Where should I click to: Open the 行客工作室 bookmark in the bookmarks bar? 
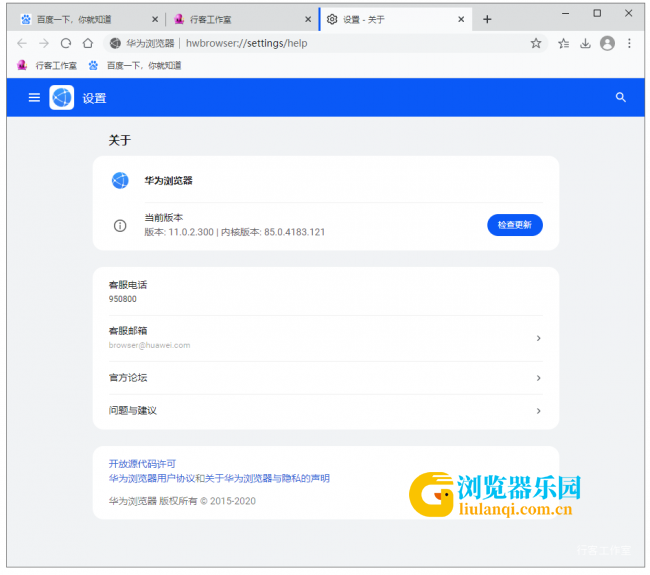[47, 66]
